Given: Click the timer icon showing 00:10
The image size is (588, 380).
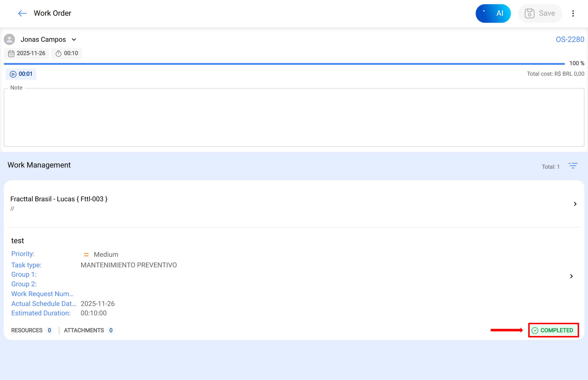Looking at the screenshot, I should pyautogui.click(x=58, y=53).
